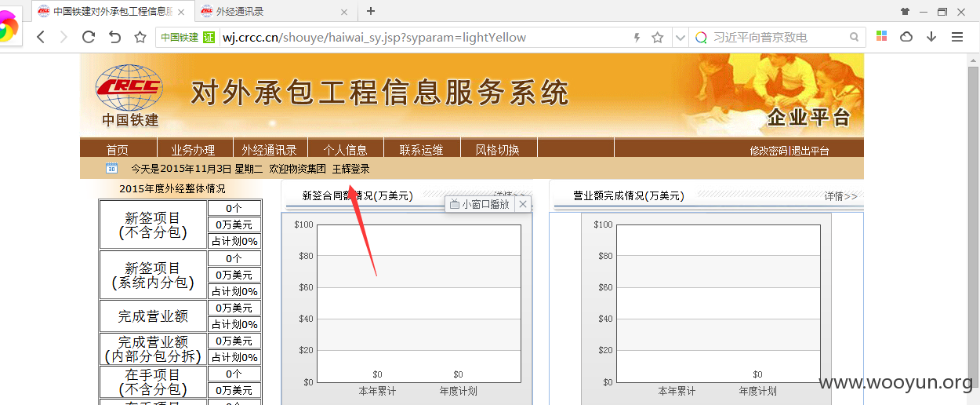Click 详情>> link in 营业额完成情况 panel

[x=840, y=196]
